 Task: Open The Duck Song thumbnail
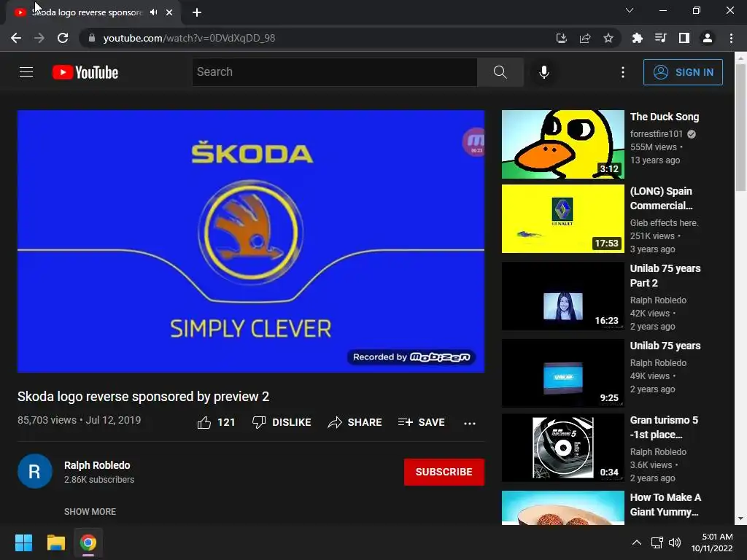[563, 144]
